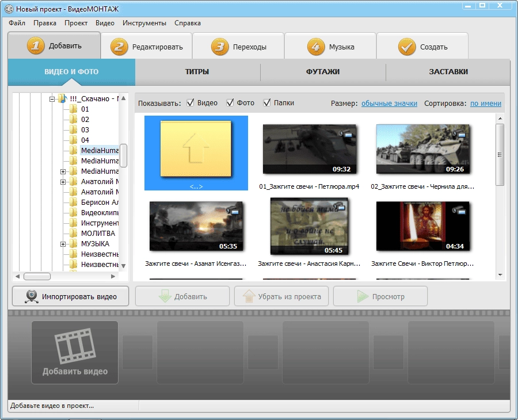Click the Добавить button with green arrow
518x420 pixels.
click(182, 296)
